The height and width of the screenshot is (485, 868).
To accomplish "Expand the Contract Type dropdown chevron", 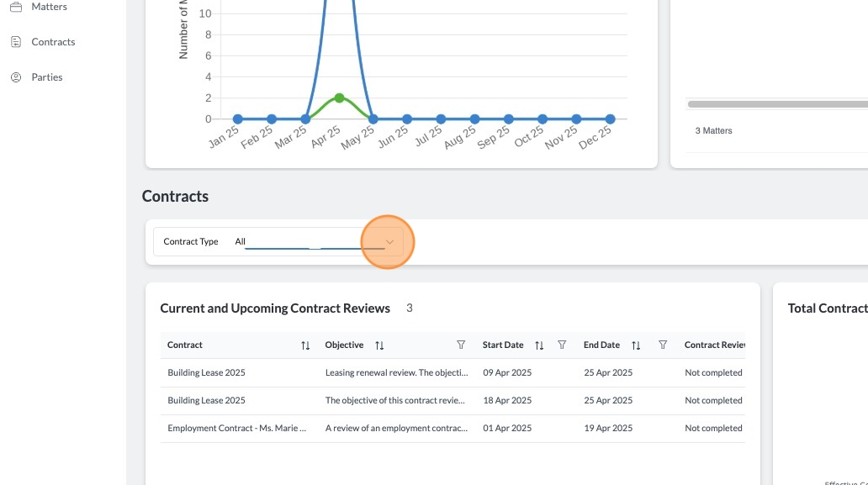I will click(389, 242).
